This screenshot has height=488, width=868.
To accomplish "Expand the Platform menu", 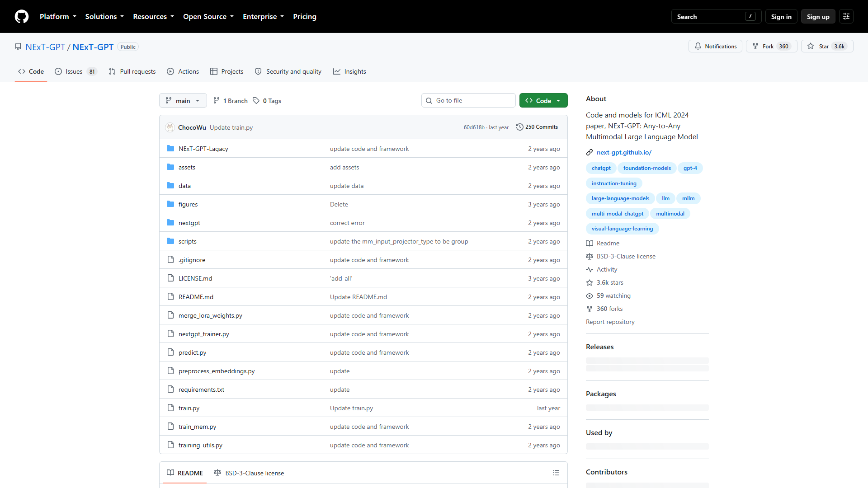I will (58, 17).
